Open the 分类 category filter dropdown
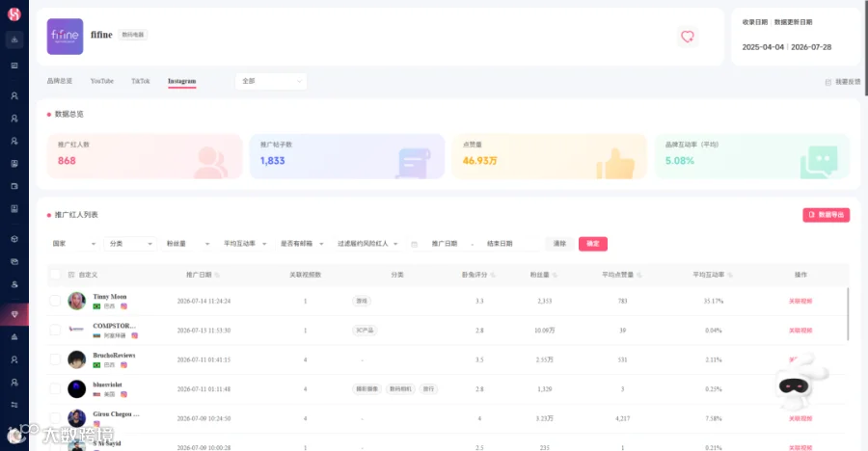The image size is (868, 451). pyautogui.click(x=130, y=244)
